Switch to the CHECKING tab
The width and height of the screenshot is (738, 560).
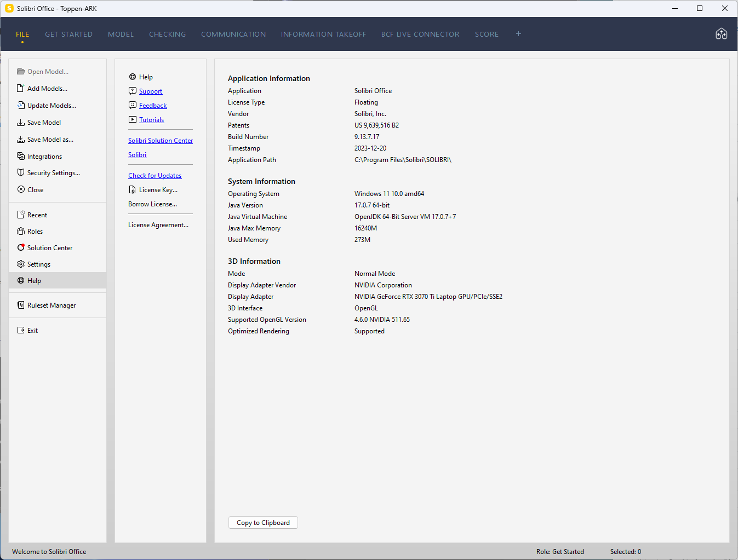(x=167, y=34)
